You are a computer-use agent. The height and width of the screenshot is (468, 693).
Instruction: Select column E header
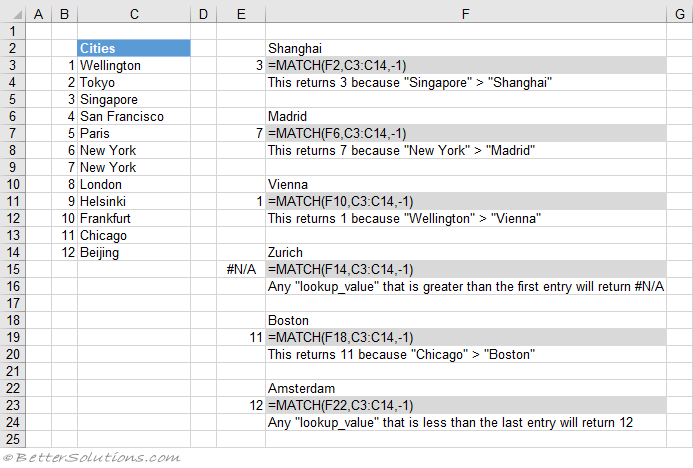point(241,14)
